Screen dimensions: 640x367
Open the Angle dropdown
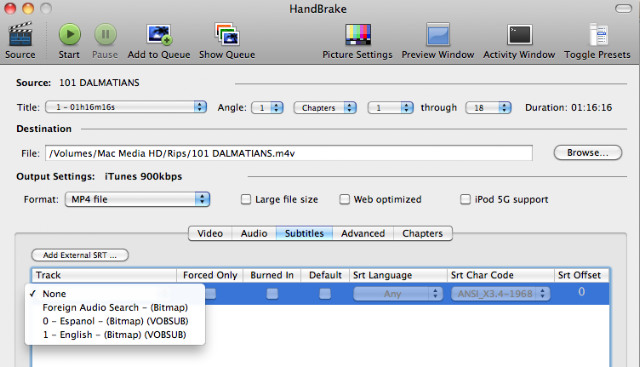click(x=267, y=107)
